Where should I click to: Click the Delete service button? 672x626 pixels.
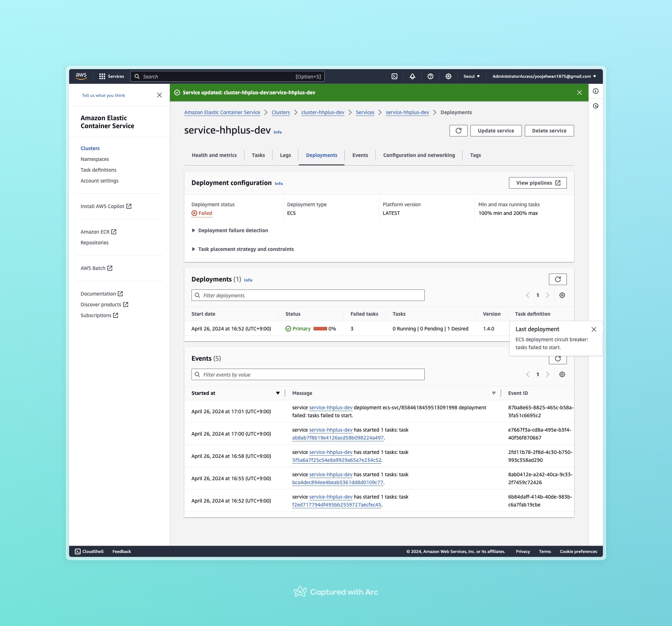tap(549, 131)
